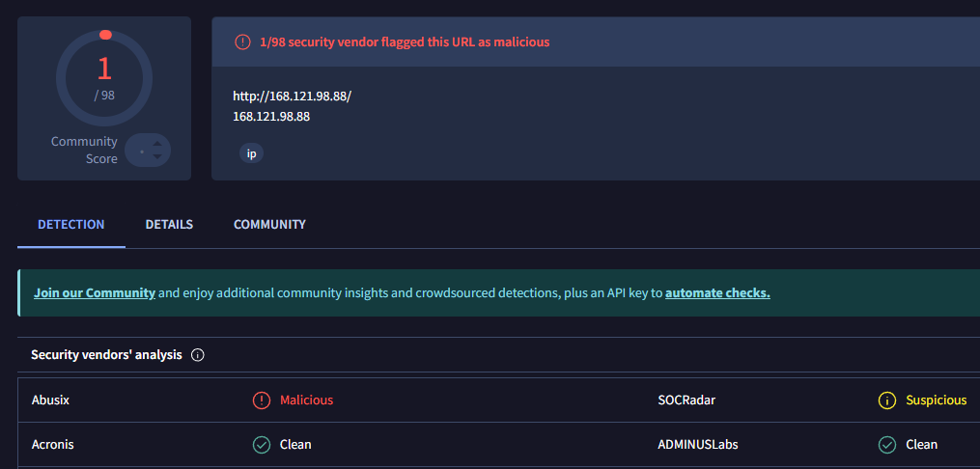This screenshot has width=980, height=469.
Task: Open the automate checks link
Action: [717, 293]
